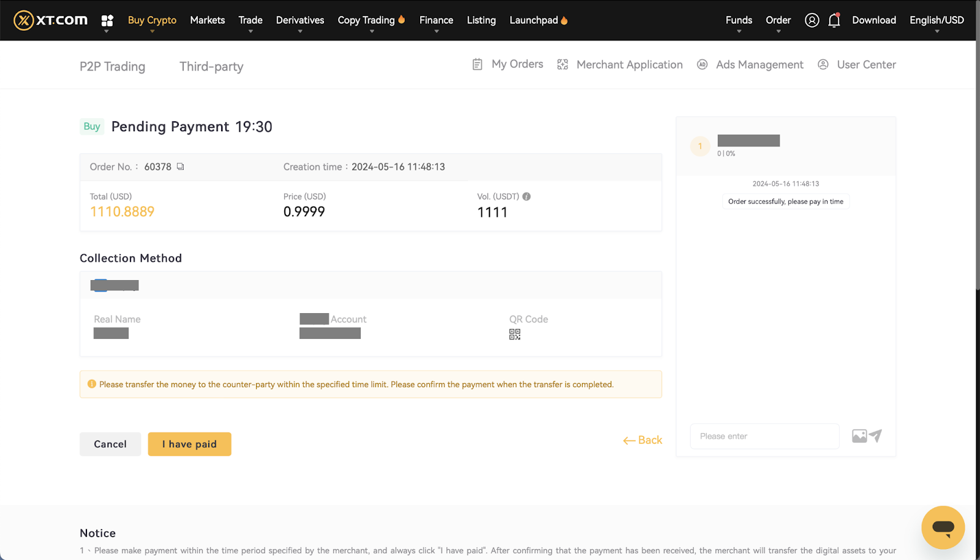Click the image upload icon in chat
This screenshot has height=560, width=980.
tap(859, 436)
